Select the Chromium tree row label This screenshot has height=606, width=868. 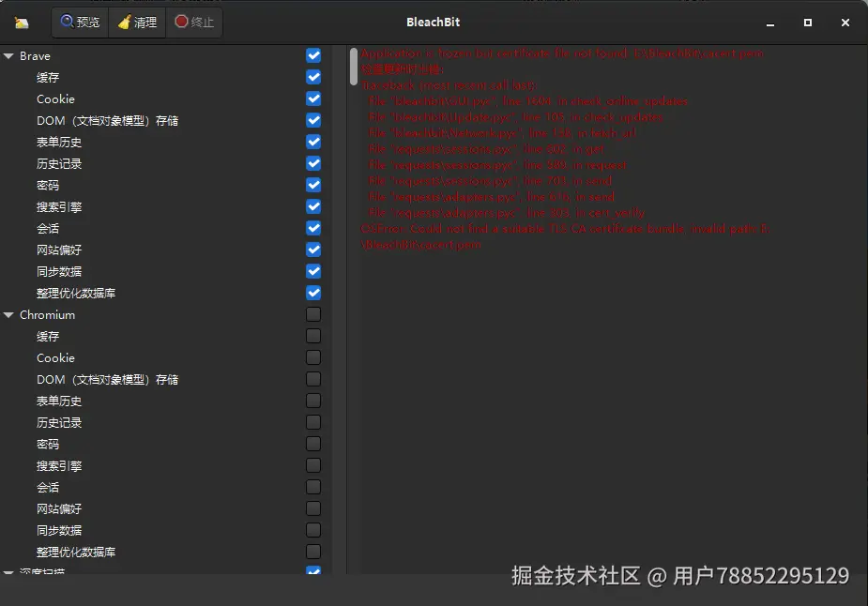point(47,315)
